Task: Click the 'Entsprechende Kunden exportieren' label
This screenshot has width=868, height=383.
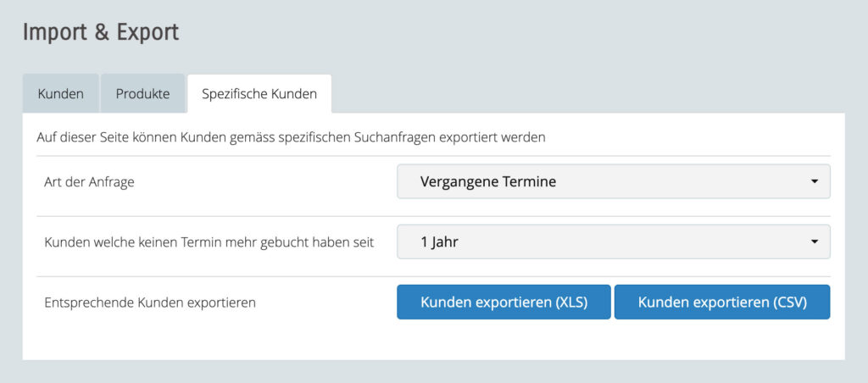Action: 150,302
